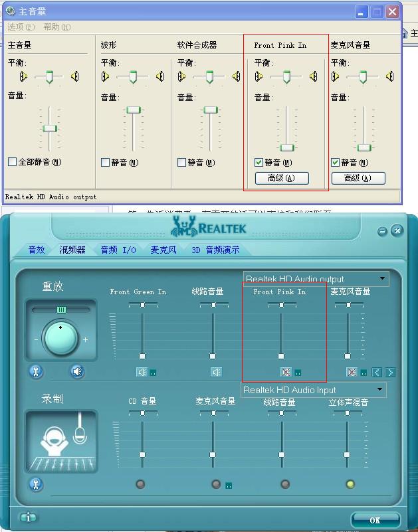Screen dimensions: 418x532
Task: Select 立体声混音 recording source button
Action: [x=350, y=484]
